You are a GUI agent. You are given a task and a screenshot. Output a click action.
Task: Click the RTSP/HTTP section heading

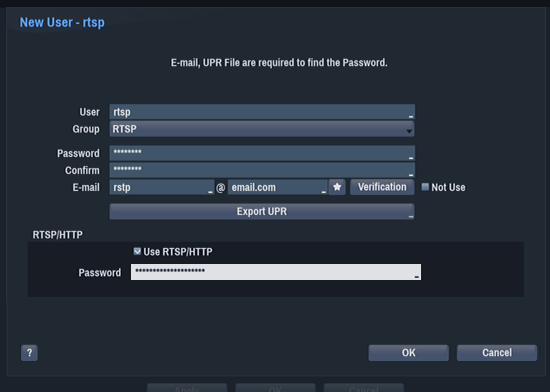(x=58, y=235)
